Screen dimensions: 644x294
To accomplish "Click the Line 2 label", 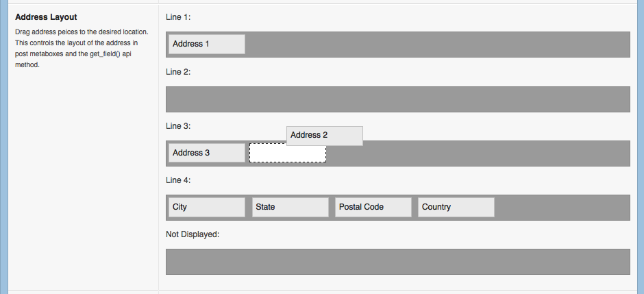I will (x=178, y=72).
